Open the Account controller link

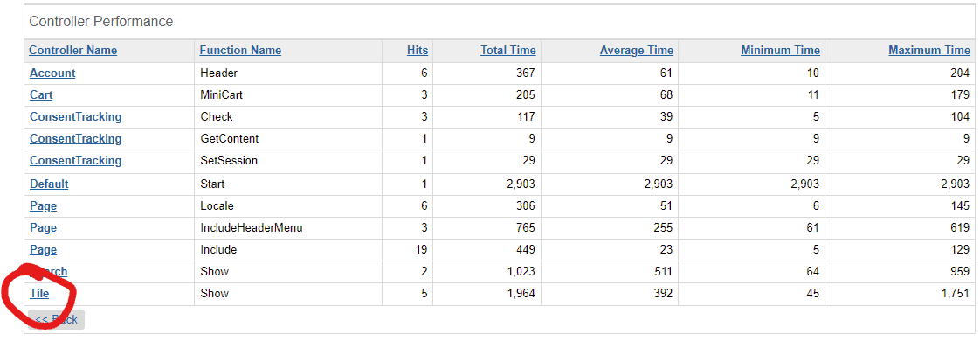coord(52,73)
